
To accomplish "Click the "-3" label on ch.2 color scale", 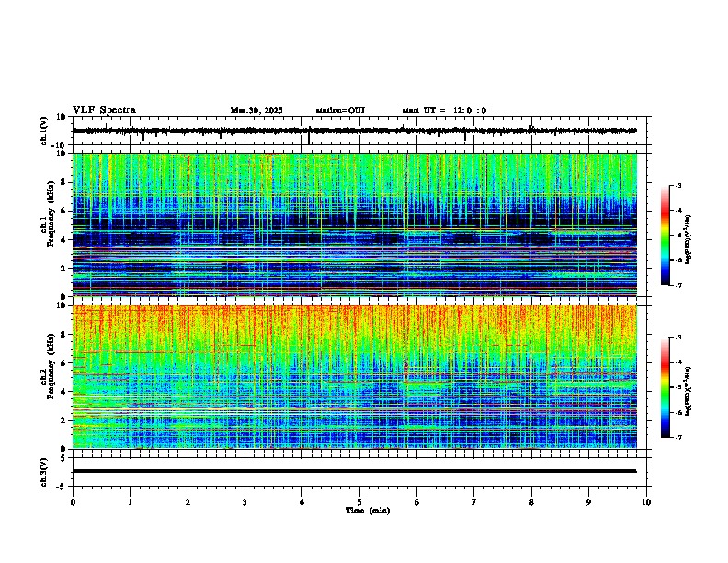I will pos(677,338).
